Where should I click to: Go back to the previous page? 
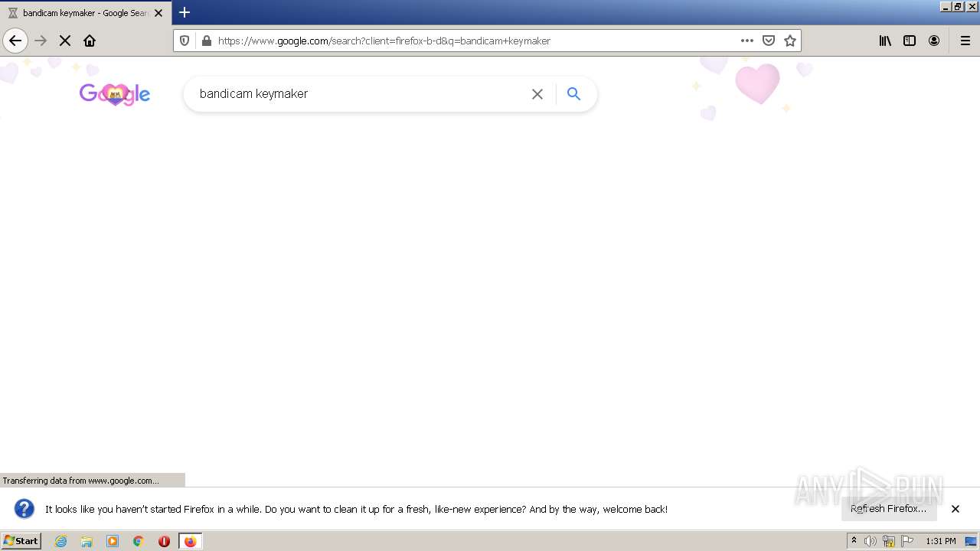(x=15, y=41)
